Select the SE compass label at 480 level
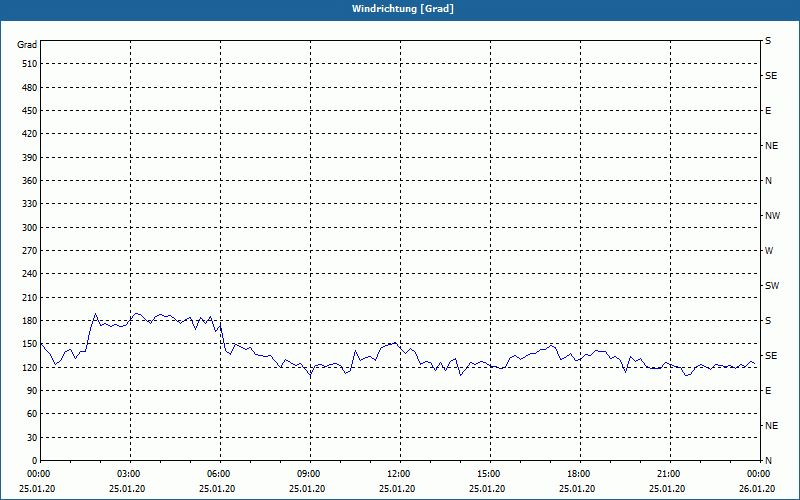The height and width of the screenshot is (500, 800). point(771,76)
